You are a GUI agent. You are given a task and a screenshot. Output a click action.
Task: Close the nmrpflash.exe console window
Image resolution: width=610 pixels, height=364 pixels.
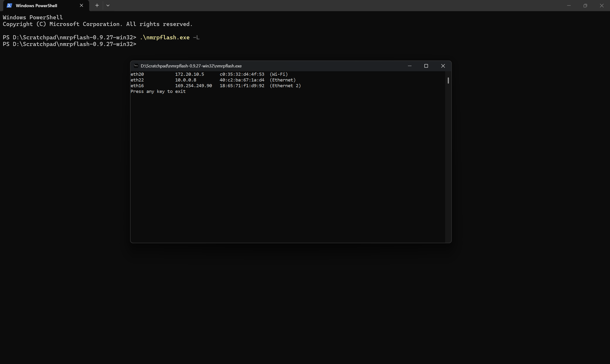(x=443, y=66)
